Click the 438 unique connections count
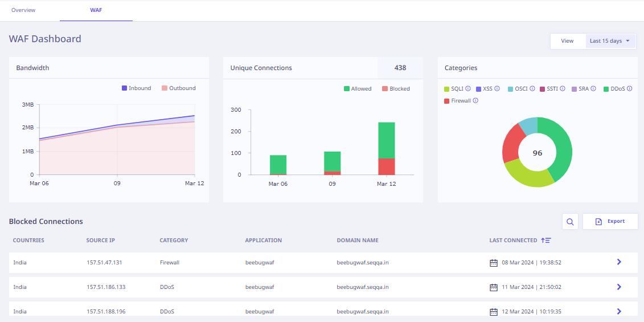644x322 pixels. click(400, 68)
